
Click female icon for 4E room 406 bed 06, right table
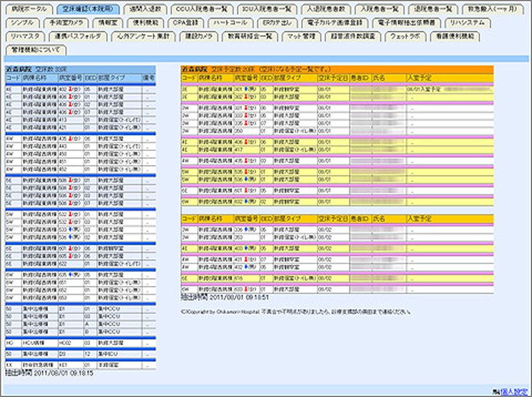tap(246, 142)
